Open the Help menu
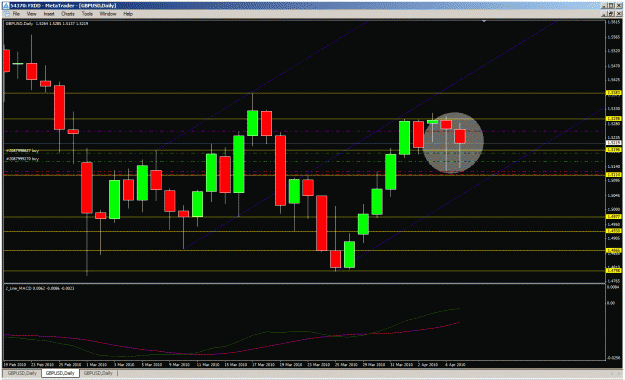 pos(128,14)
